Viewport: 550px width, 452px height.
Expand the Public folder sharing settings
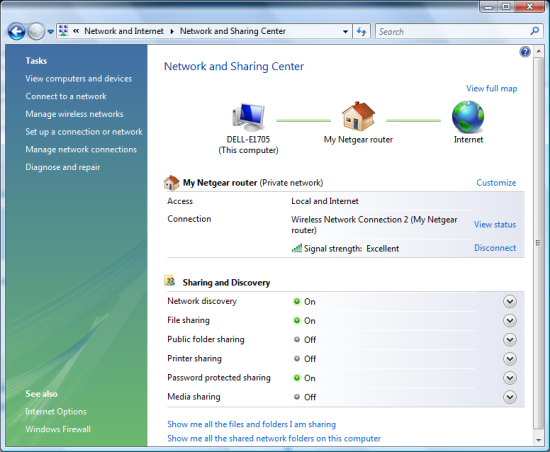point(509,339)
